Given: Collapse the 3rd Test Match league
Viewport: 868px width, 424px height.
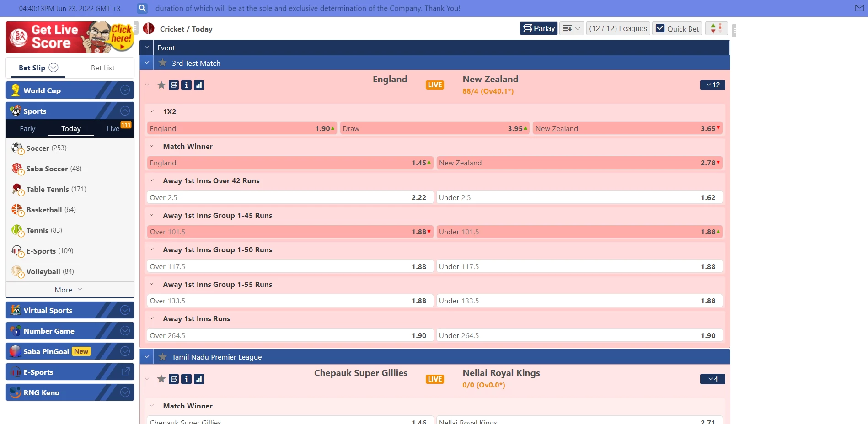Looking at the screenshot, I should [x=147, y=63].
